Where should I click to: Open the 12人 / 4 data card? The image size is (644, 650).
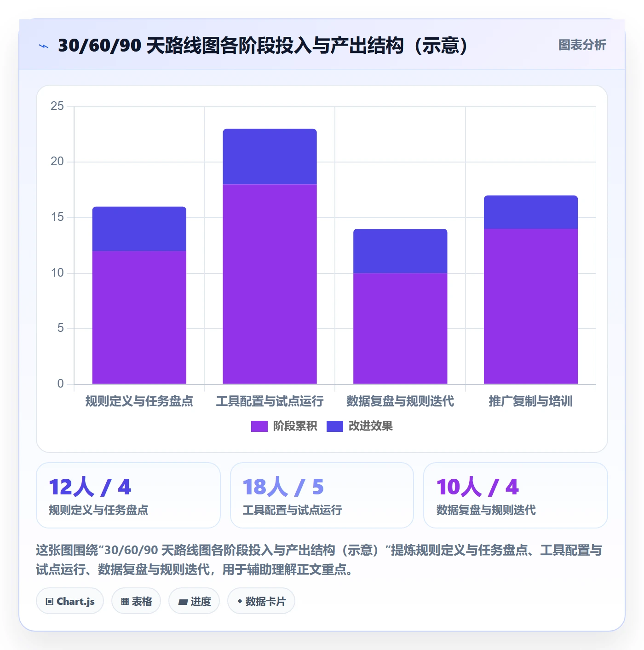[x=128, y=495]
